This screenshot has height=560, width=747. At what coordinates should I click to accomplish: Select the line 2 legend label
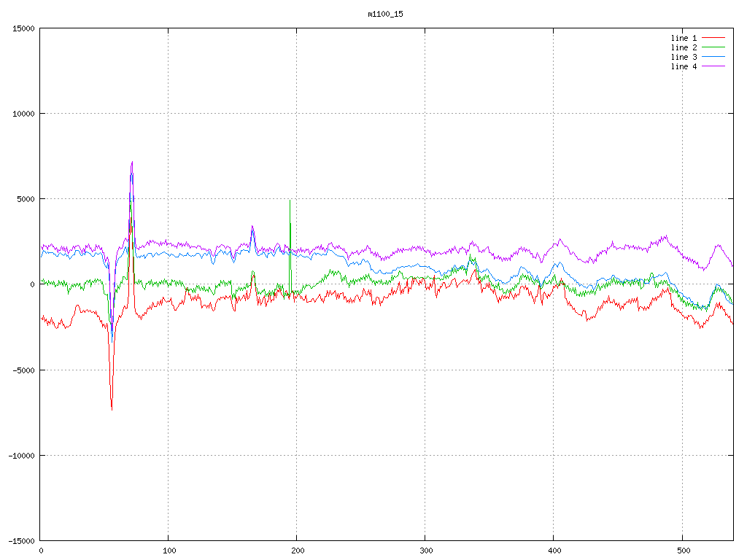click(x=684, y=47)
